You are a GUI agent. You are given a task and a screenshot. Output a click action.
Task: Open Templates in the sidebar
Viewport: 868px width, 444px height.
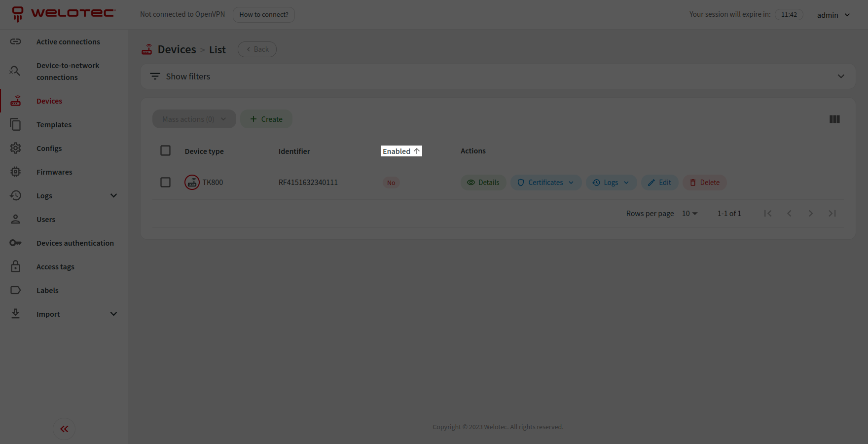[54, 125]
